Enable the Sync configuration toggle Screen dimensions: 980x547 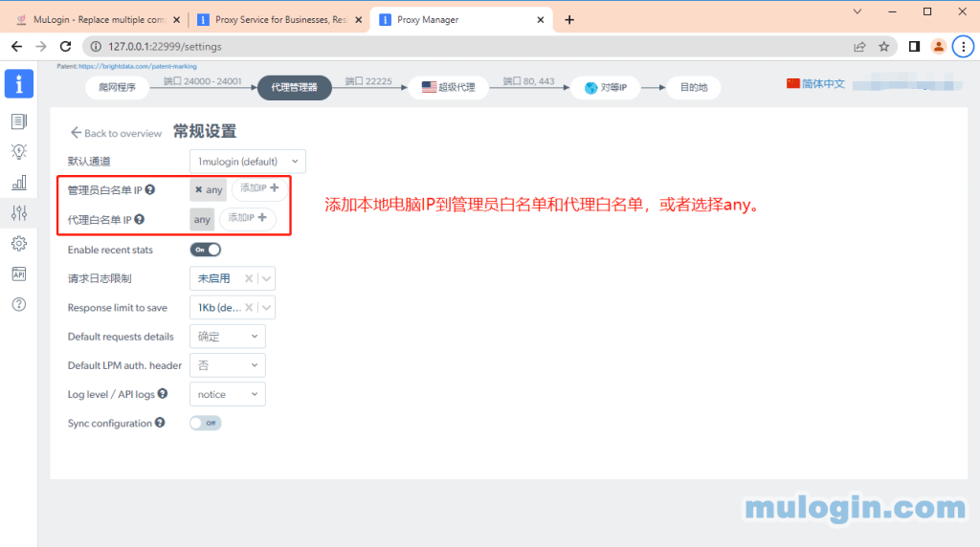pos(205,423)
